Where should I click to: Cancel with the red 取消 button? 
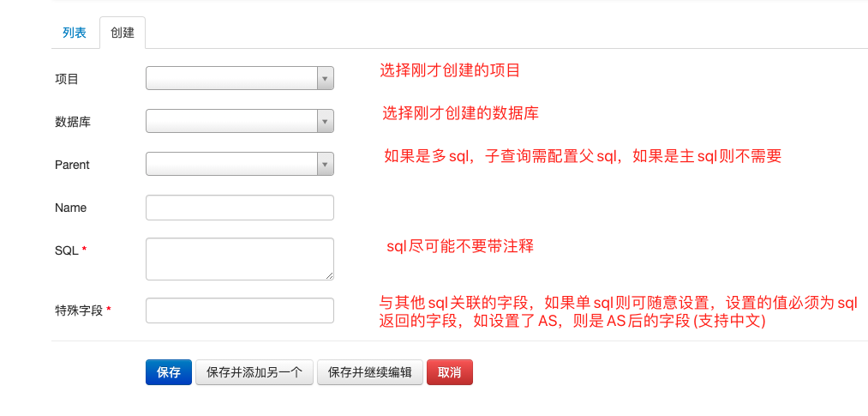click(x=450, y=372)
